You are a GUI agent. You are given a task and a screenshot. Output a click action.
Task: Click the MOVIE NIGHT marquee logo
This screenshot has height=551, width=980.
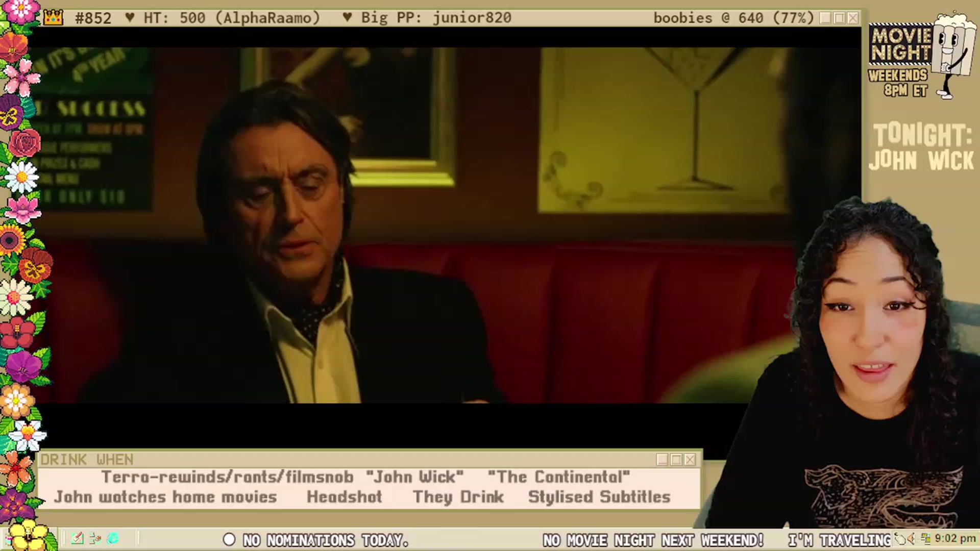(900, 44)
